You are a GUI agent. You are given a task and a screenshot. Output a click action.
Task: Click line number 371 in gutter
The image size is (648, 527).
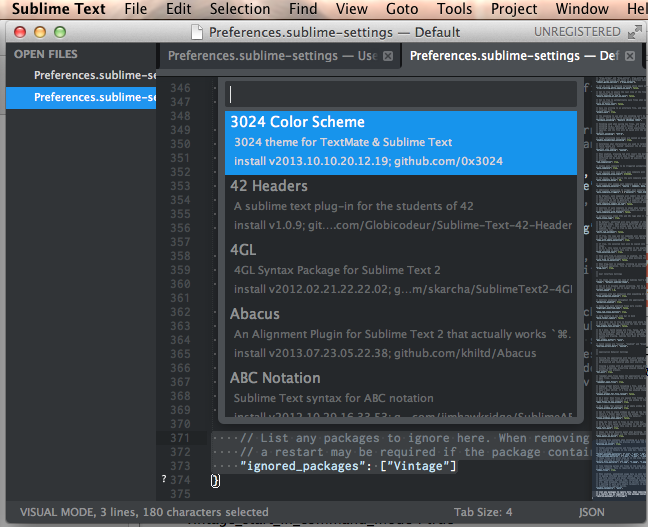180,438
